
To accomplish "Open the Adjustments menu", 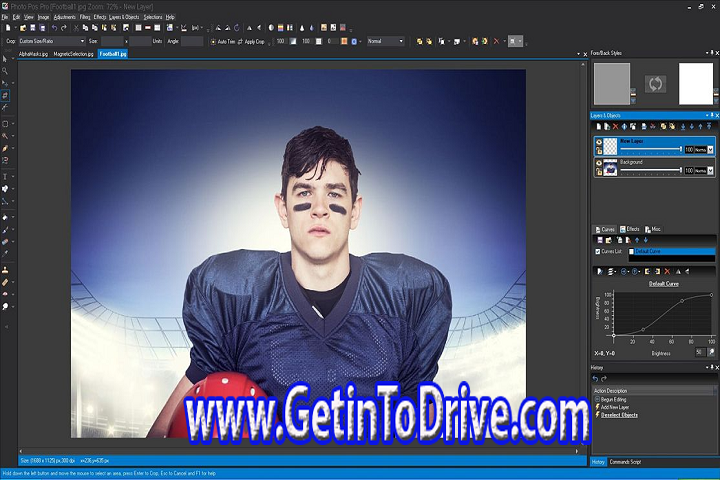I will (65, 17).
